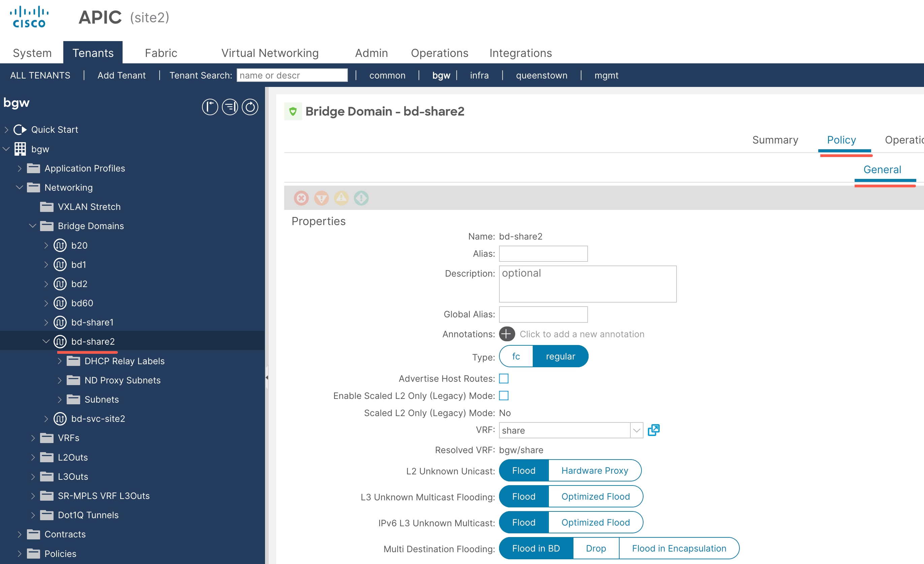This screenshot has height=564, width=924.
Task: Click the Description text area
Action: point(588,284)
